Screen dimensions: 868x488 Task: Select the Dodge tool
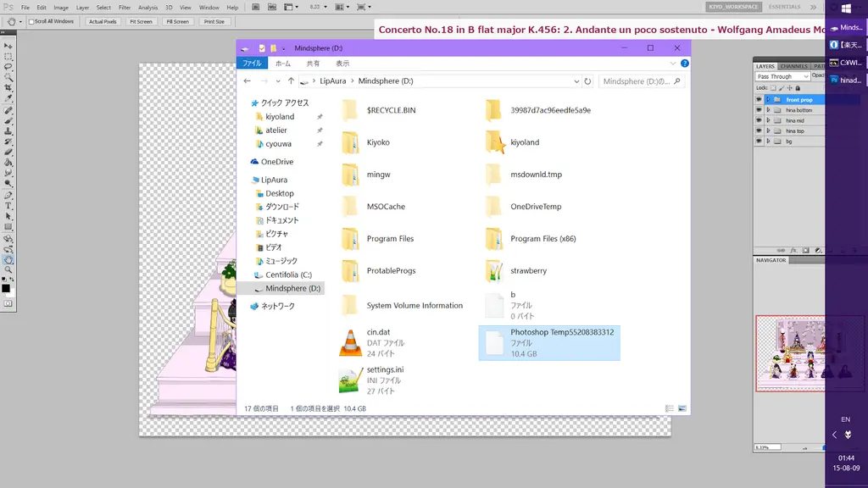(x=8, y=183)
